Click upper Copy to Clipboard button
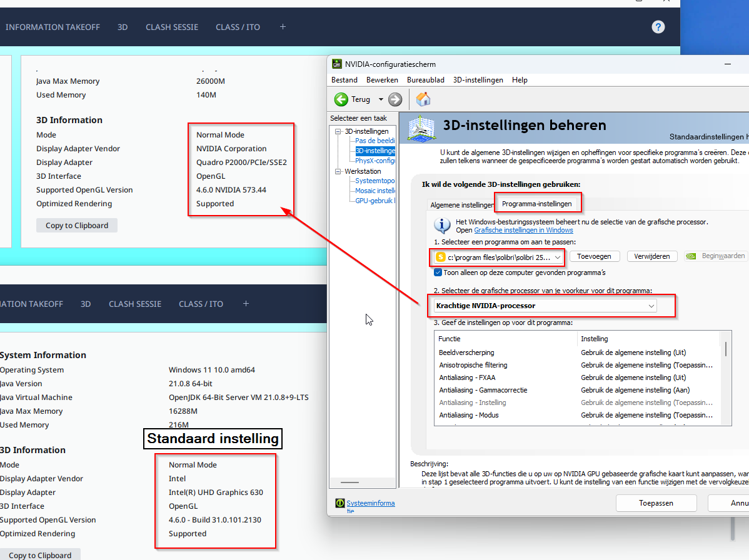Screen dimensions: 749x560 click(x=77, y=226)
